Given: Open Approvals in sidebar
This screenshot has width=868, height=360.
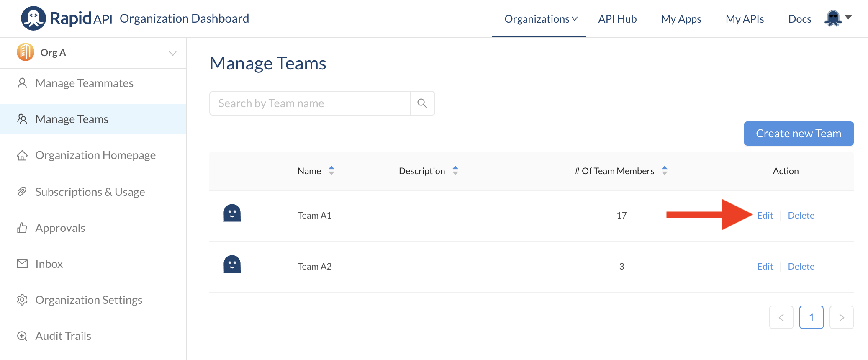Looking at the screenshot, I should pyautogui.click(x=93, y=228).
